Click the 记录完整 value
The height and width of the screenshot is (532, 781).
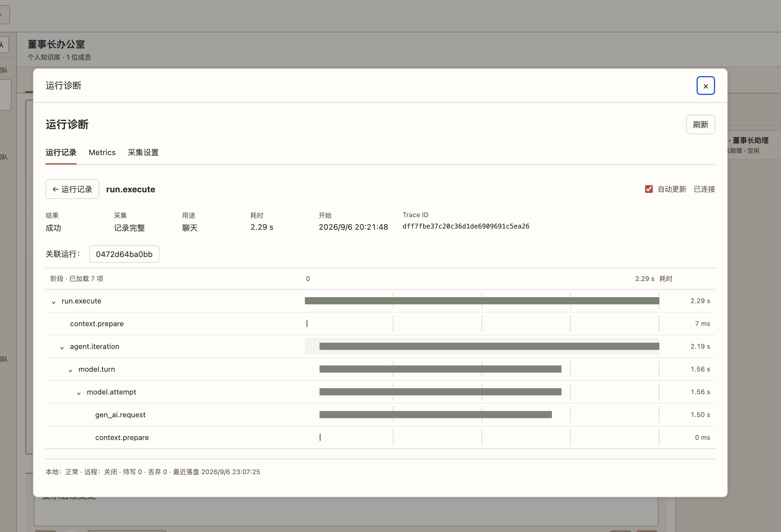click(x=129, y=228)
